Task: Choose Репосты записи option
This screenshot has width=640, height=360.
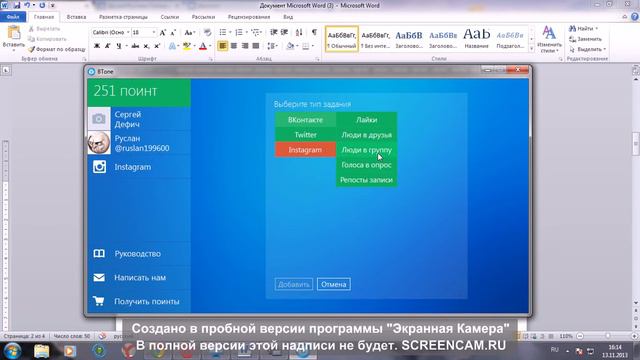Action: pyautogui.click(x=367, y=180)
